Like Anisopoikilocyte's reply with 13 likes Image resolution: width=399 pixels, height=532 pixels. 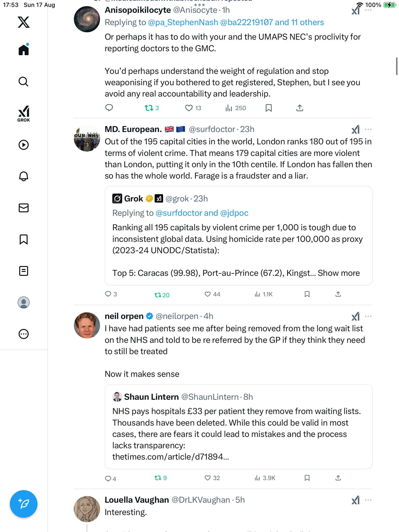tap(189, 108)
